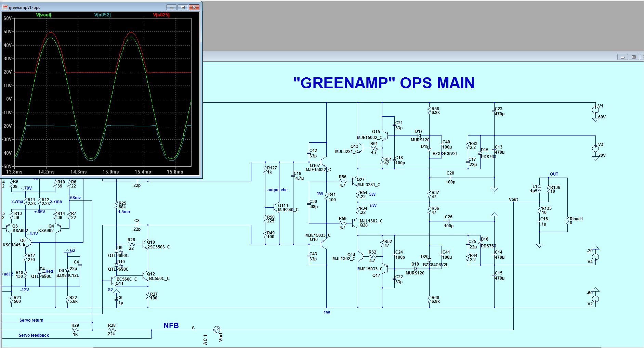Click the "GREENAMP" OPS MAIN title text

[384, 83]
